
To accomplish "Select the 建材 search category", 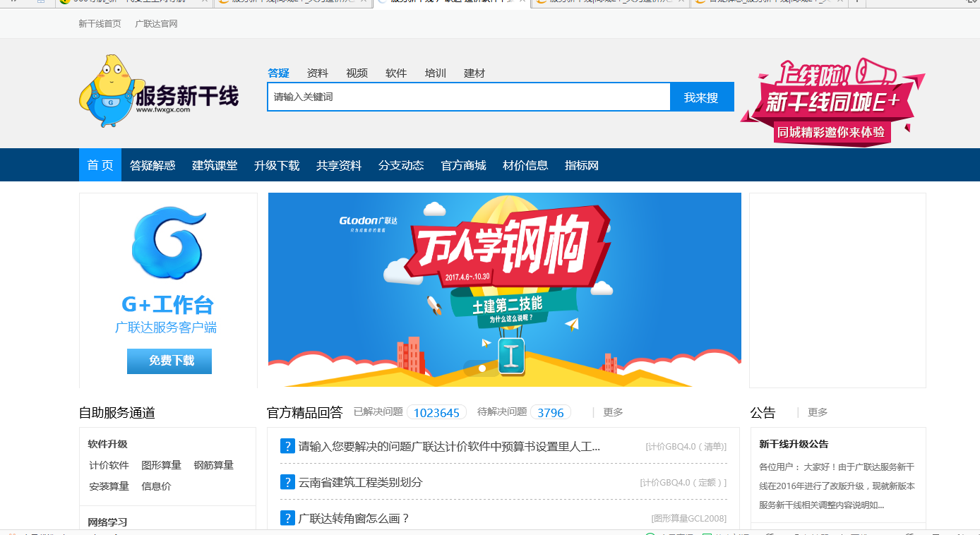I will click(474, 73).
